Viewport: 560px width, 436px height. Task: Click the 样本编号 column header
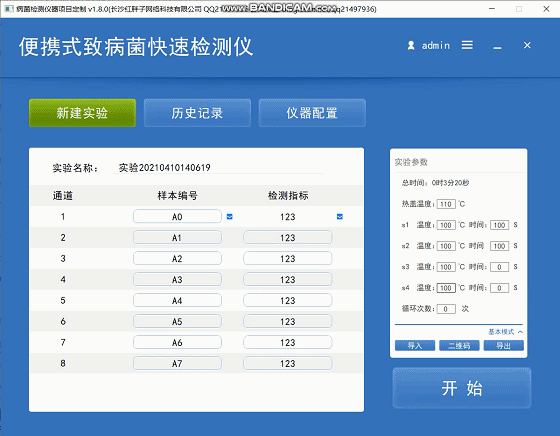[x=178, y=196]
